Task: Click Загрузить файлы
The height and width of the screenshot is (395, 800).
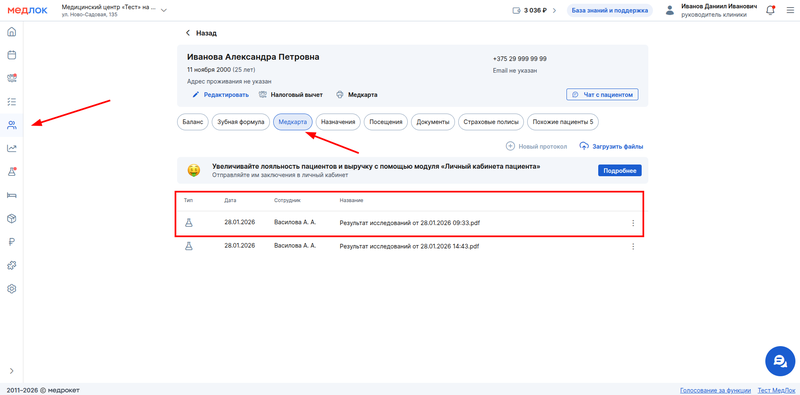Action: point(611,146)
